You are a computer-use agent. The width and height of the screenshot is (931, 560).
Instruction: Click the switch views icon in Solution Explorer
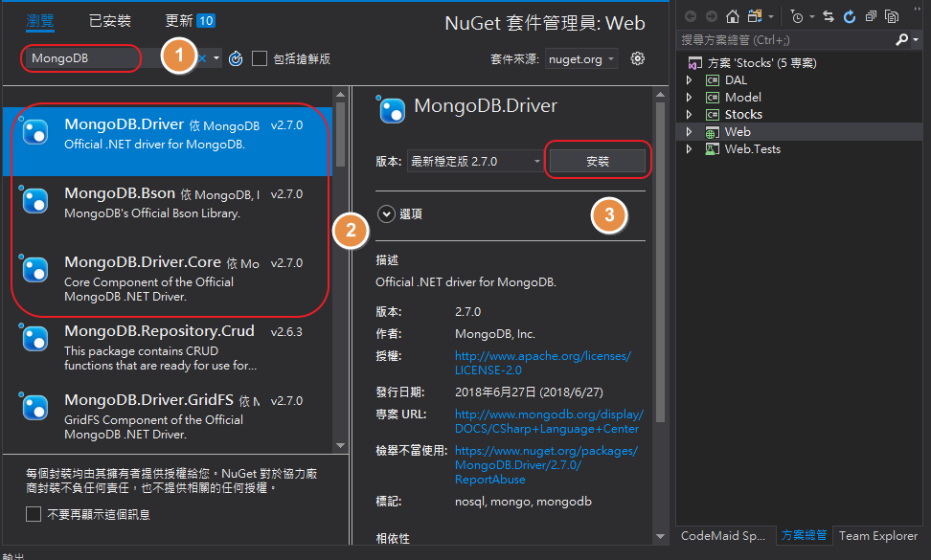(x=755, y=16)
